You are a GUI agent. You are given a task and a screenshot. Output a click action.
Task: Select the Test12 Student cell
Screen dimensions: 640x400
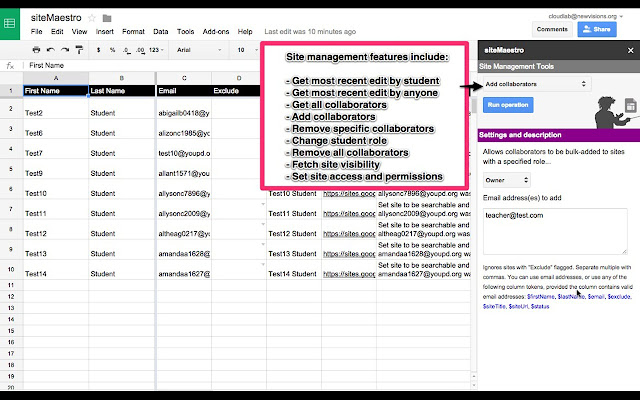click(x=293, y=229)
